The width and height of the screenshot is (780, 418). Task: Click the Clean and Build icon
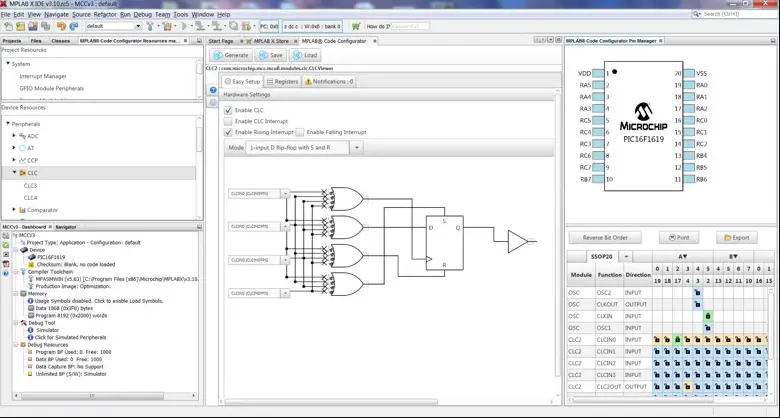coord(167,26)
